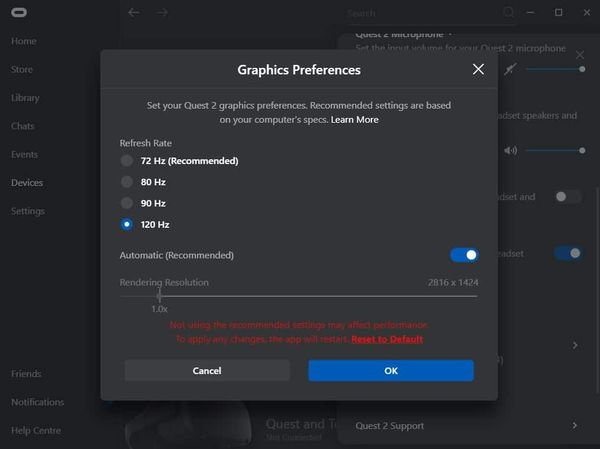This screenshot has height=449, width=600.
Task: Close the Graphics Preferences dialog
Action: [478, 69]
